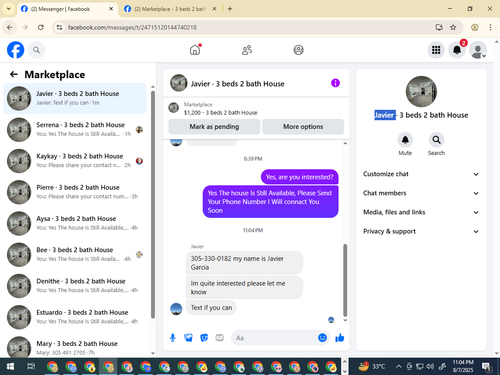Open the Javier conversation in the list

(75, 98)
